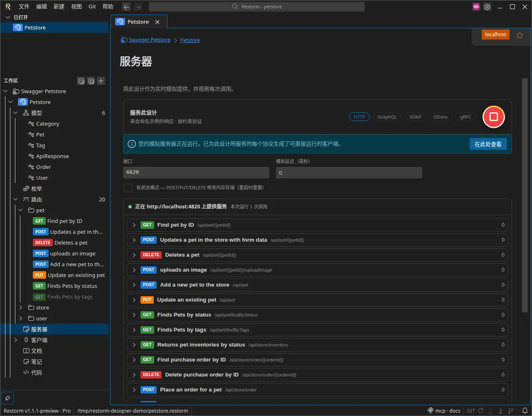Screen dimensions: 532x416
Task: Click the RD user avatar
Action: click(476, 7)
